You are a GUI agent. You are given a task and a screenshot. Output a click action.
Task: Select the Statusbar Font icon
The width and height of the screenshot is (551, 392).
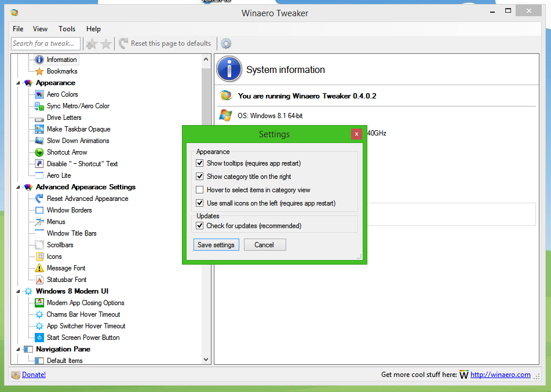[40, 280]
